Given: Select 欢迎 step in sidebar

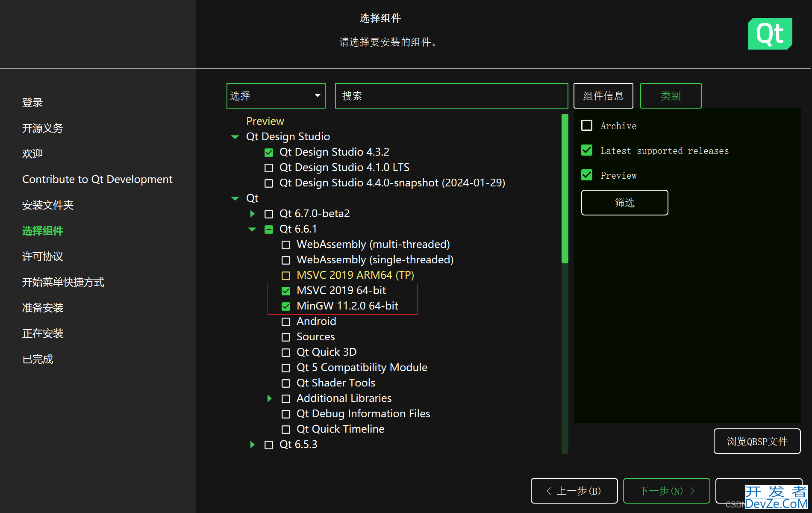Looking at the screenshot, I should [32, 154].
